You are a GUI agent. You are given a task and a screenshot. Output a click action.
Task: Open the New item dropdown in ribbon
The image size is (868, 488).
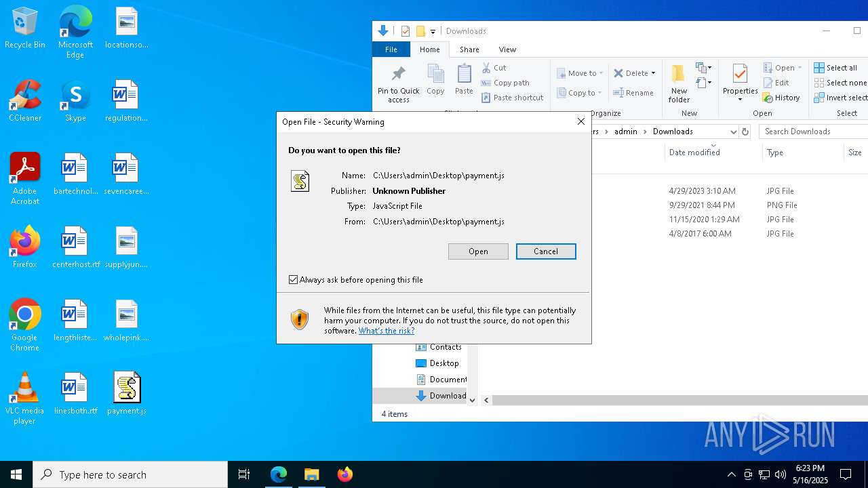703,68
